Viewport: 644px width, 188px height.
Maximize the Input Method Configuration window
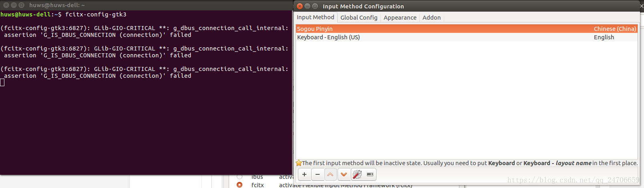click(315, 6)
